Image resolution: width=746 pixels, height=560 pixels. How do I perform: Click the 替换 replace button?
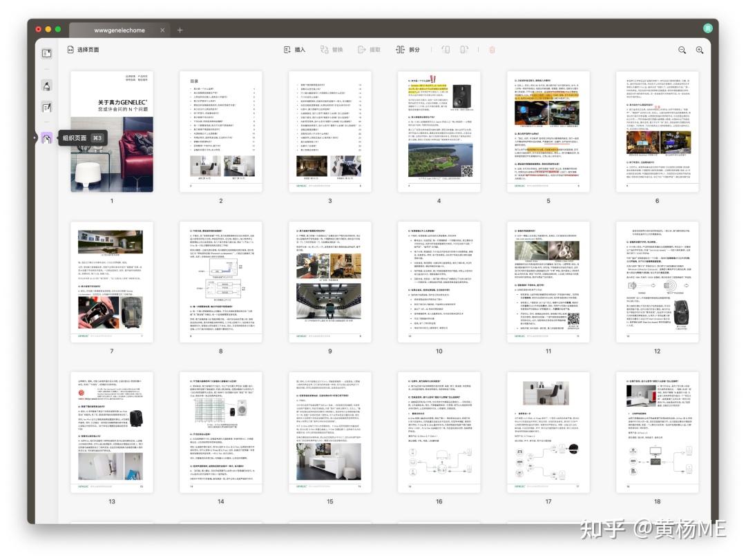(332, 50)
